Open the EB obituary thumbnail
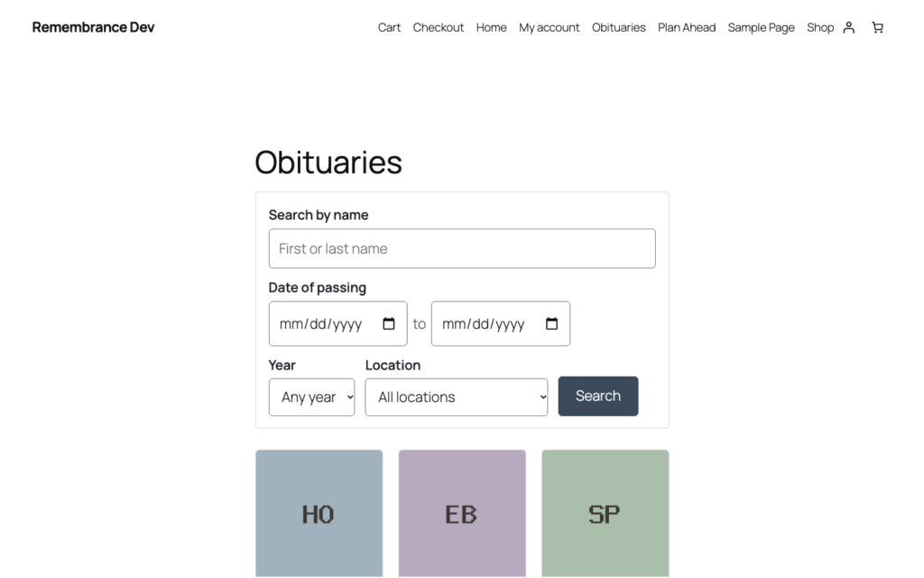The width and height of the screenshot is (924, 578). [462, 514]
